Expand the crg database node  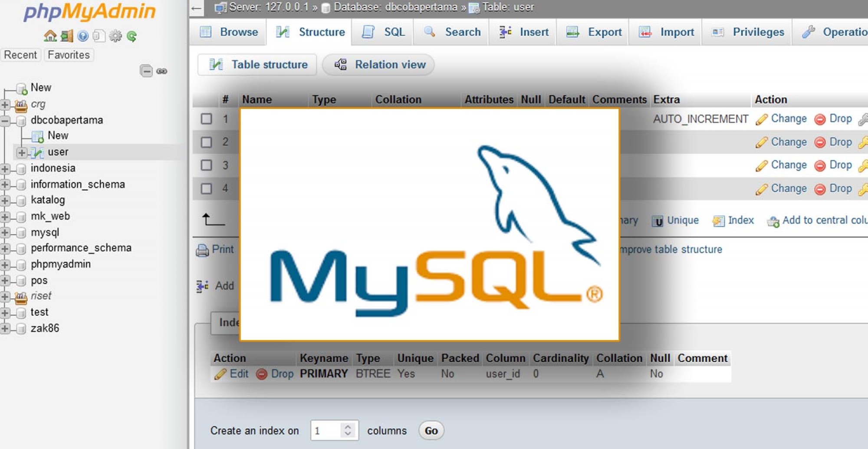point(5,105)
